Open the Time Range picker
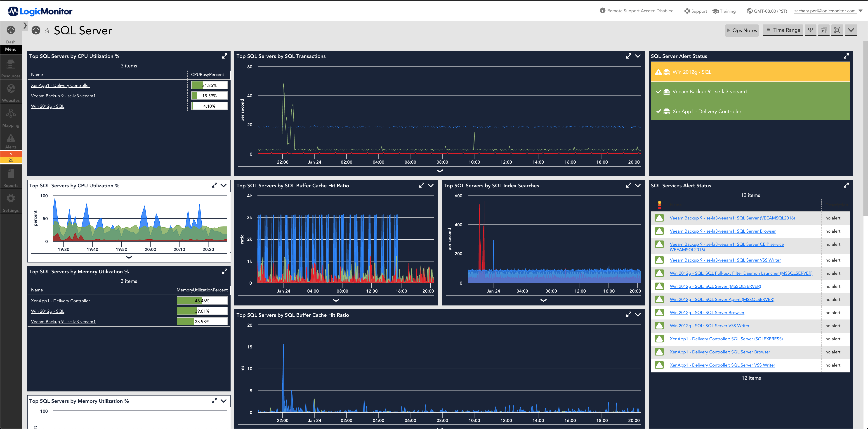 click(783, 30)
